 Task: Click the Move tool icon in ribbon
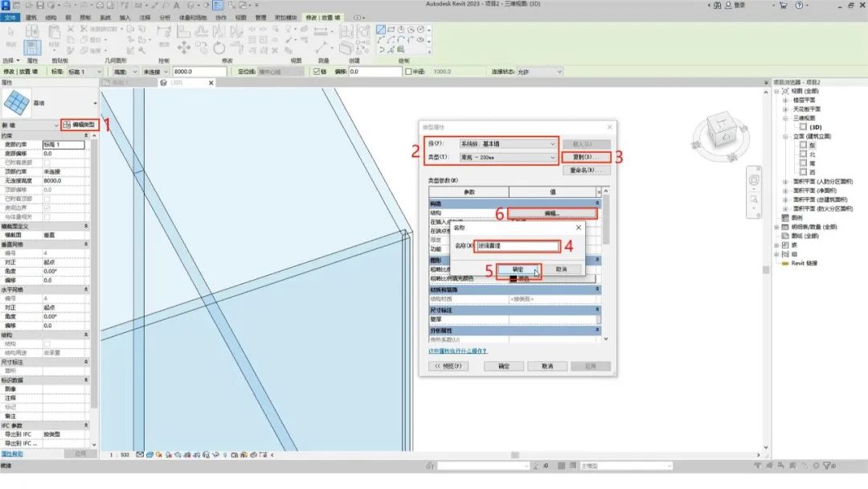[x=183, y=47]
